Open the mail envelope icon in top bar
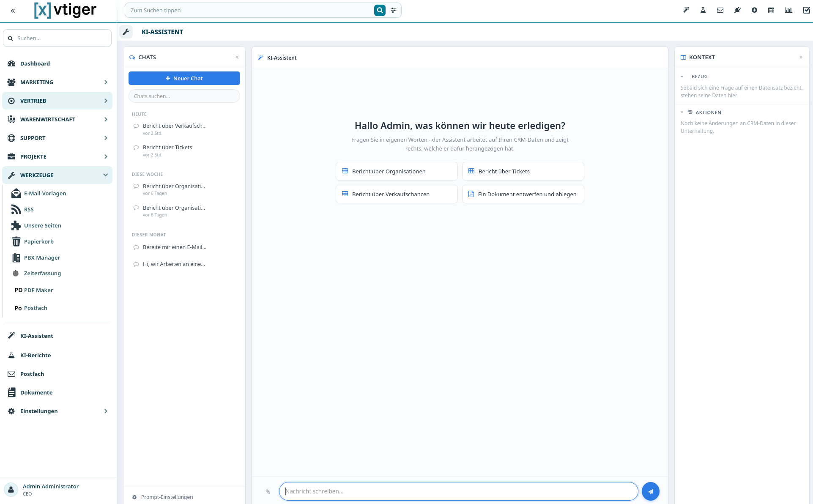The image size is (813, 504). [720, 10]
